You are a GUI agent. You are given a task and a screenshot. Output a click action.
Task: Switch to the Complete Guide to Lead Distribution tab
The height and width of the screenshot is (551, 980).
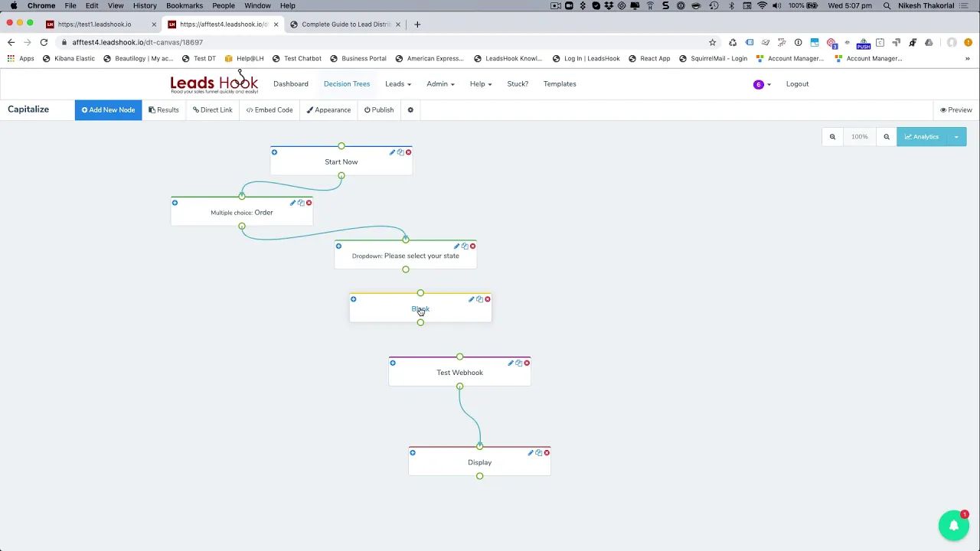tap(346, 24)
